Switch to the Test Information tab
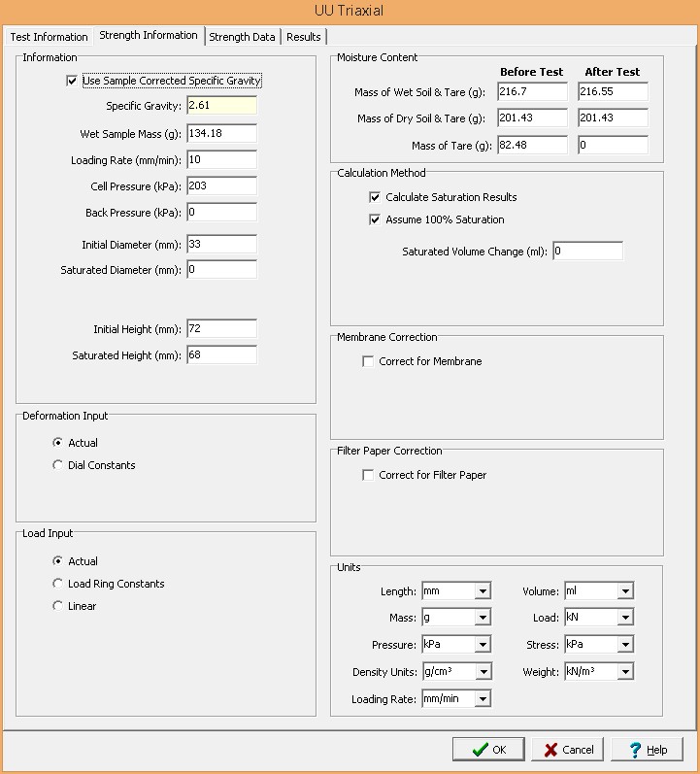Viewport: 700px width, 774px height. (x=49, y=37)
